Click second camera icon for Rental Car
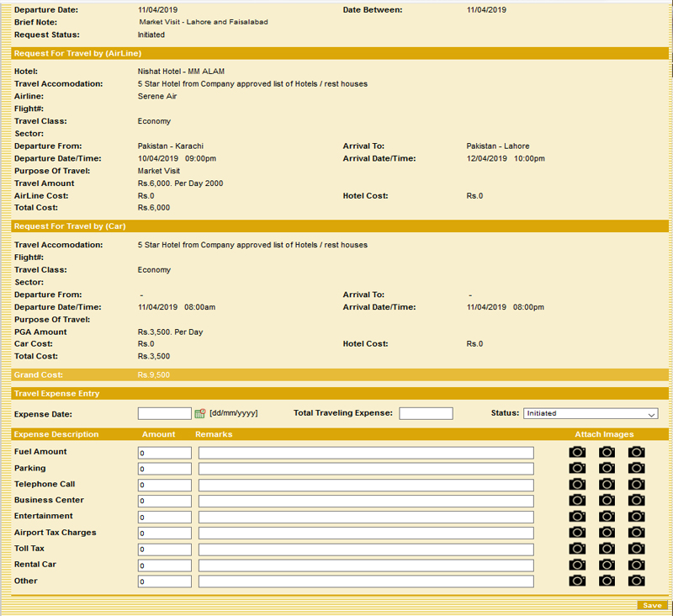This screenshot has height=616, width=673. pyautogui.click(x=607, y=565)
